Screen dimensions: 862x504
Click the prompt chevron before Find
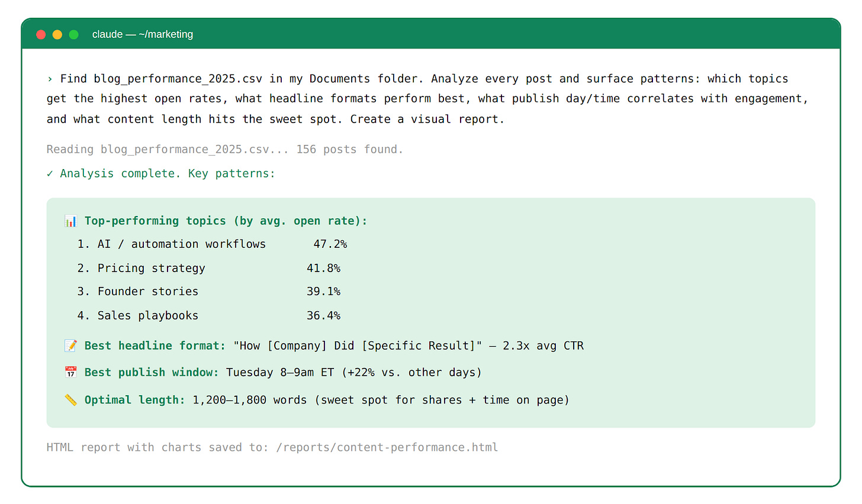pos(50,79)
